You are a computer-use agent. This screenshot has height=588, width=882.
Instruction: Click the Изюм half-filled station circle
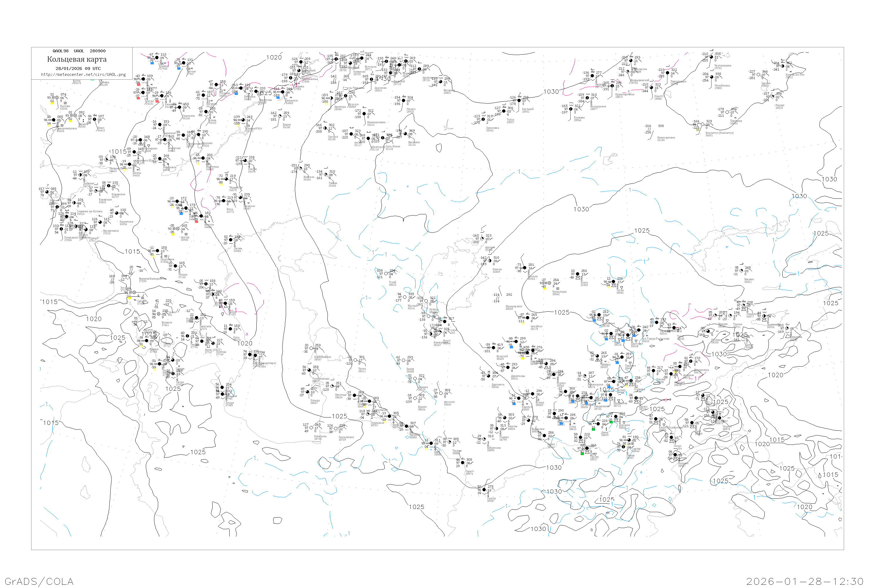click(x=94, y=120)
